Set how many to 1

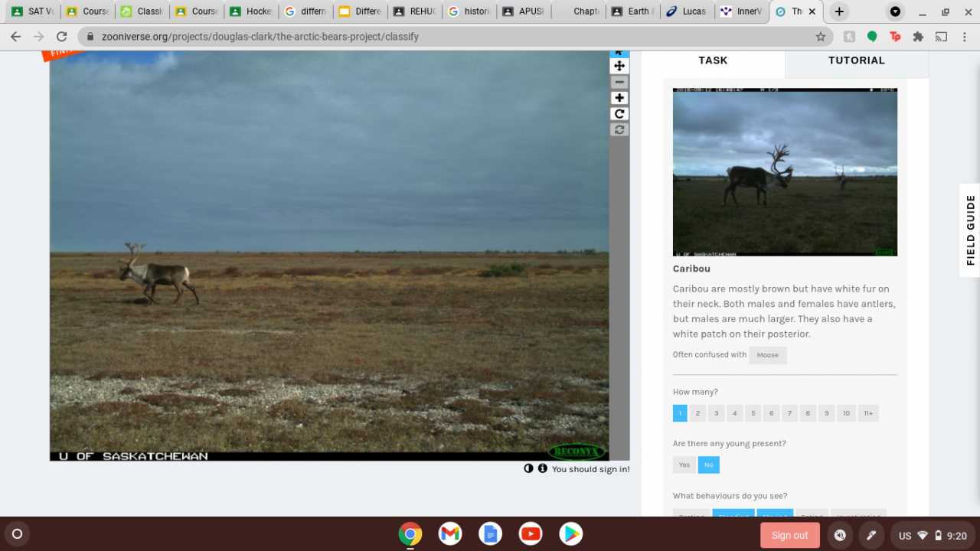coord(680,413)
